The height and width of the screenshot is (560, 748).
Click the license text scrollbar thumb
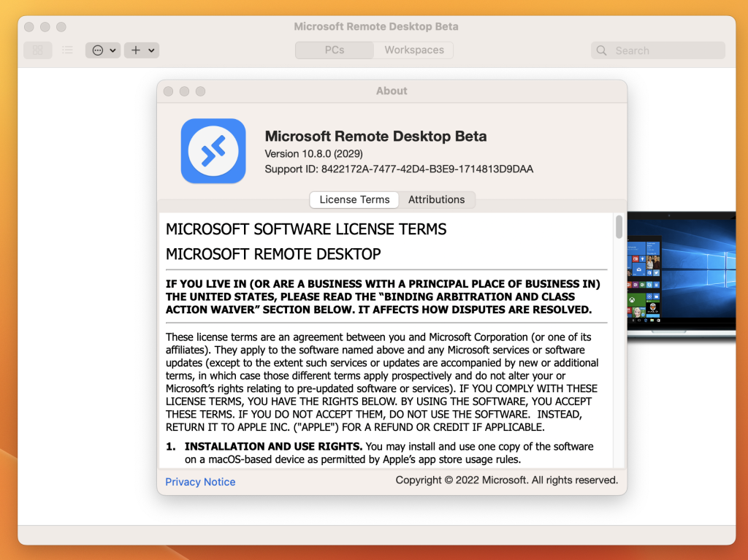tap(619, 226)
